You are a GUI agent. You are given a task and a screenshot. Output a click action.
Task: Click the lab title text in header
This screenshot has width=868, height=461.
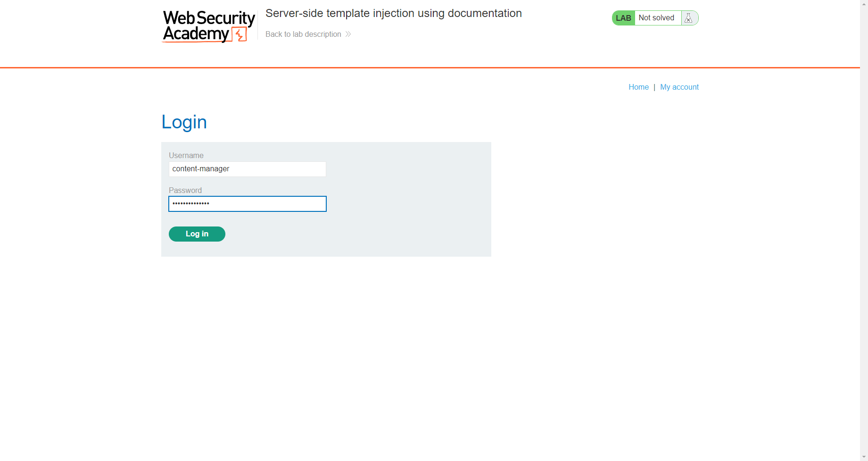pos(394,13)
